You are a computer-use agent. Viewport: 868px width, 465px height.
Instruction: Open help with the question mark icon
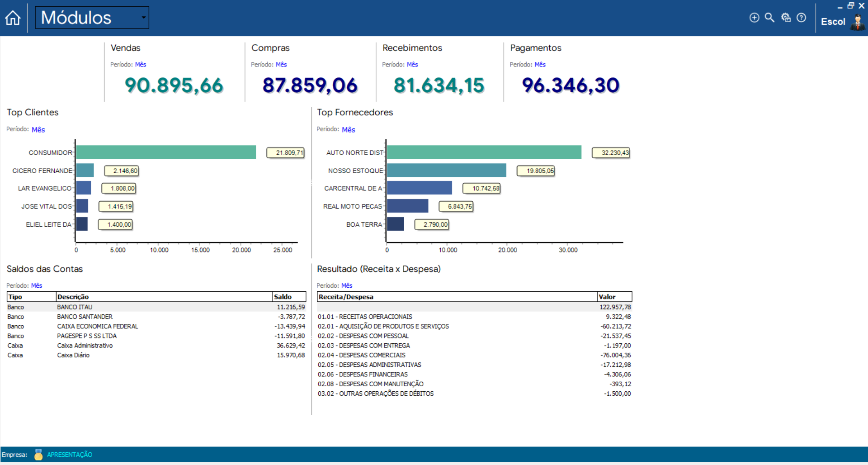[x=801, y=18]
